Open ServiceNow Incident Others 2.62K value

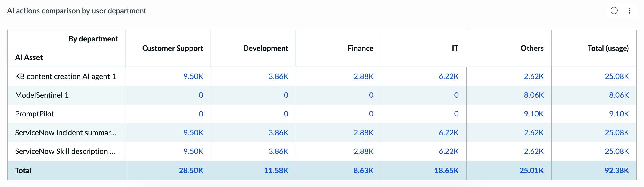click(534, 132)
